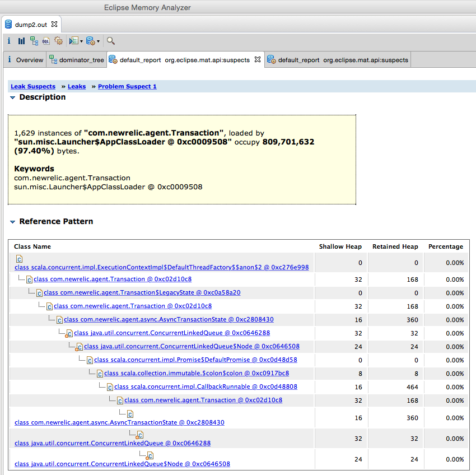476x475 pixels.
Task: Open the thread overview gears icon
Action: click(58, 41)
